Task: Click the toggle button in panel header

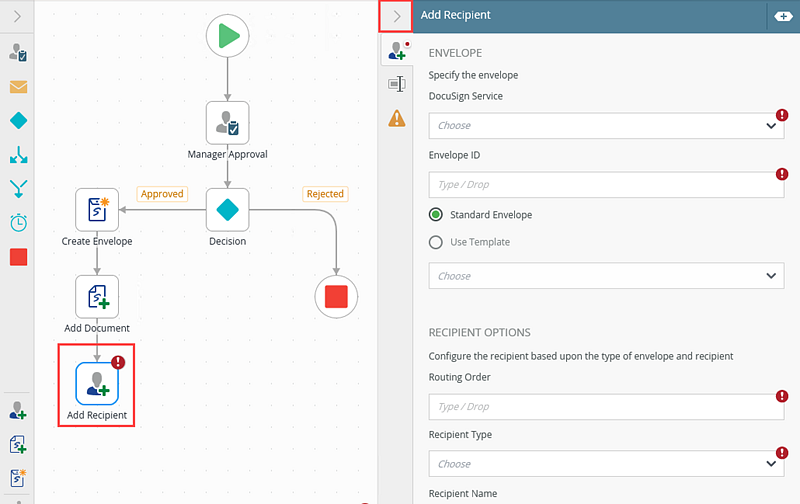Action: [781, 16]
